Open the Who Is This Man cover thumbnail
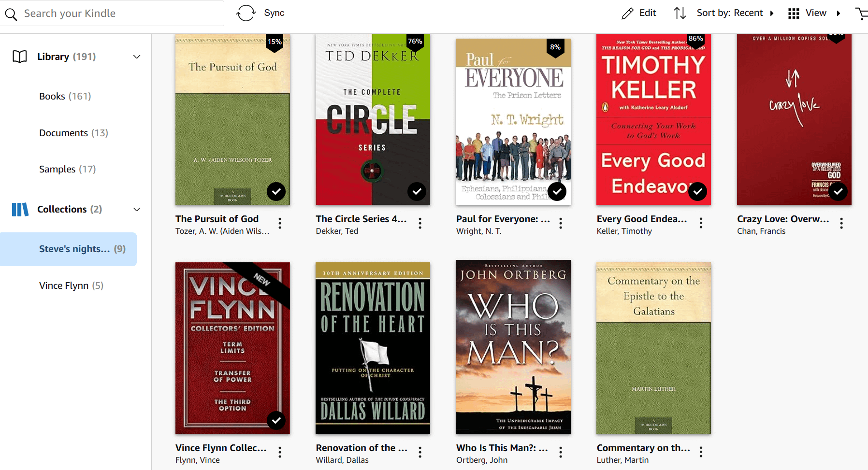868x470 pixels. 513,347
